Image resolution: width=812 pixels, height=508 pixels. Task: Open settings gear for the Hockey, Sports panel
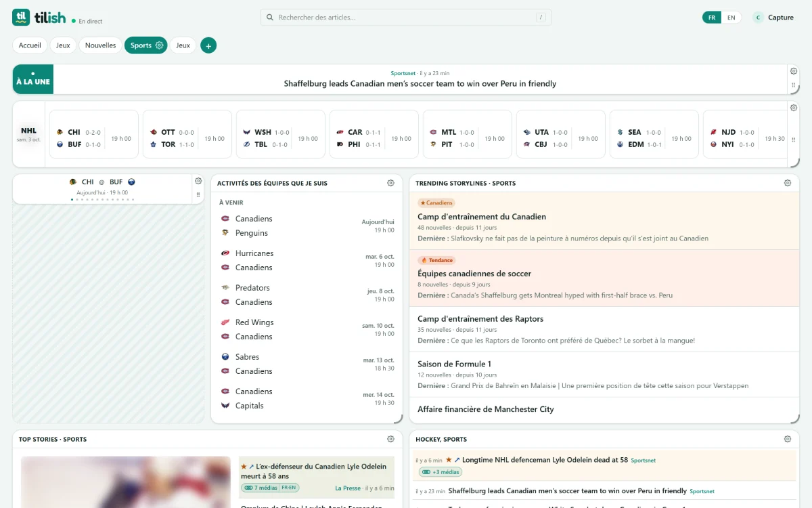[788, 439]
